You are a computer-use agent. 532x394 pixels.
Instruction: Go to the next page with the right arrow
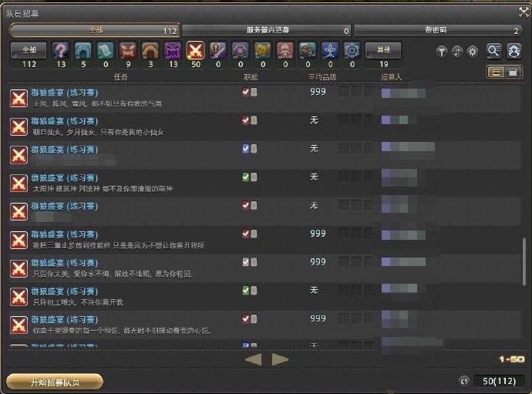[280, 359]
